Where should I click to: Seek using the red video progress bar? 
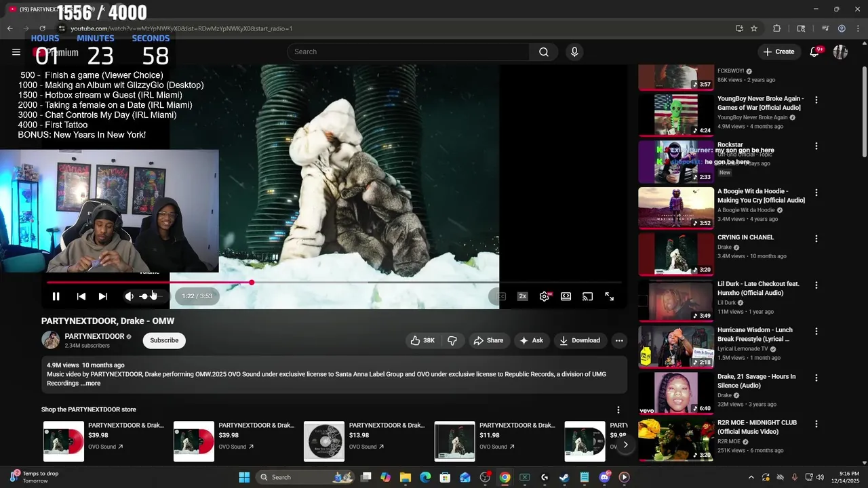tap(334, 282)
